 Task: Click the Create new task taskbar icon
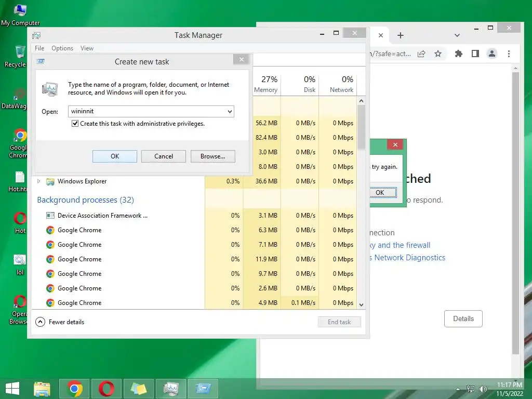(203, 389)
